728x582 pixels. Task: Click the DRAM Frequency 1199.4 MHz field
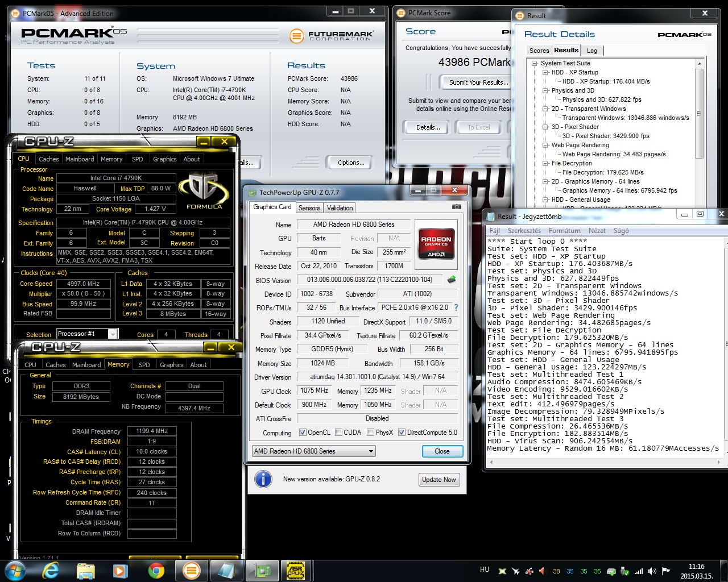(152, 431)
